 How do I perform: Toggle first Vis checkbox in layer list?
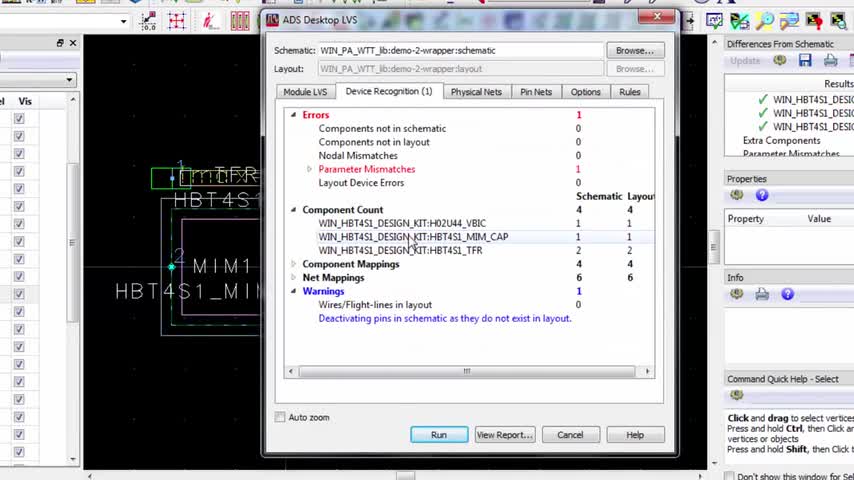tap(19, 119)
